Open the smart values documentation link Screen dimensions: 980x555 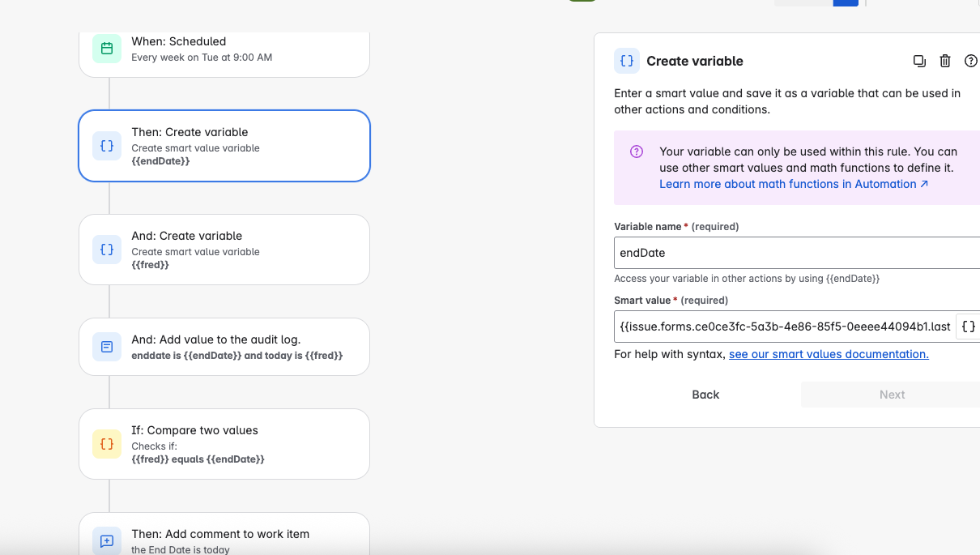829,354
